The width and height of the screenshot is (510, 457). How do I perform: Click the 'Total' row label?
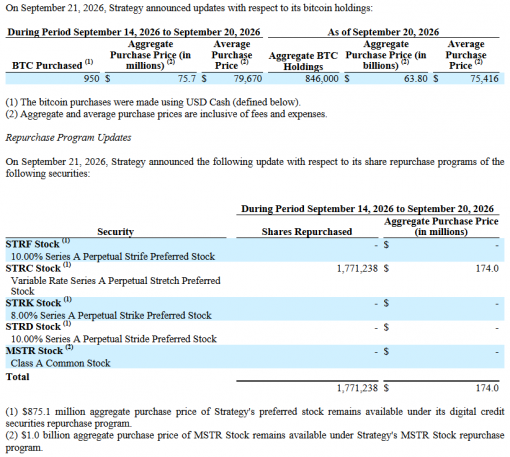(18, 377)
